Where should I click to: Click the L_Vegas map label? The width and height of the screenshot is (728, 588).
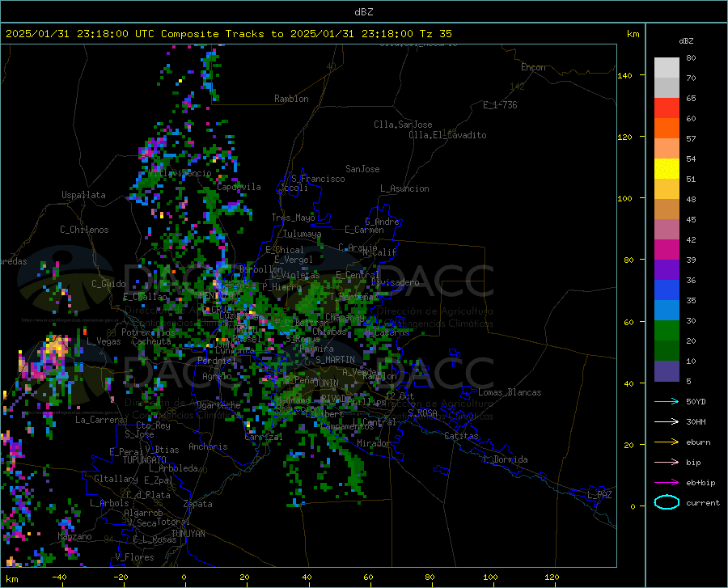click(x=104, y=341)
